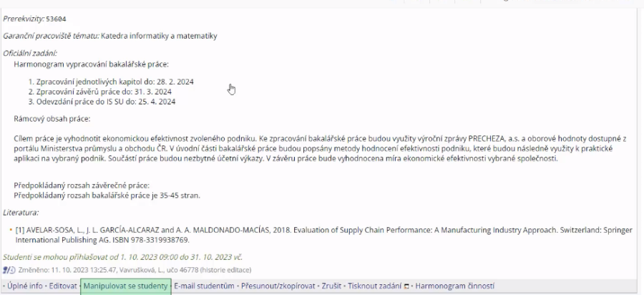Click the Literatura heading
The height and width of the screenshot is (295, 644).
pos(21,213)
